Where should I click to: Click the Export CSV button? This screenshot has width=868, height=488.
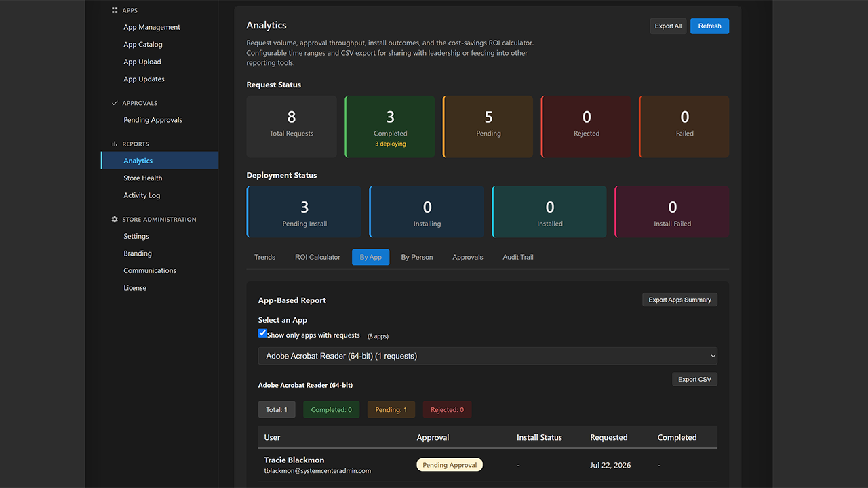694,379
